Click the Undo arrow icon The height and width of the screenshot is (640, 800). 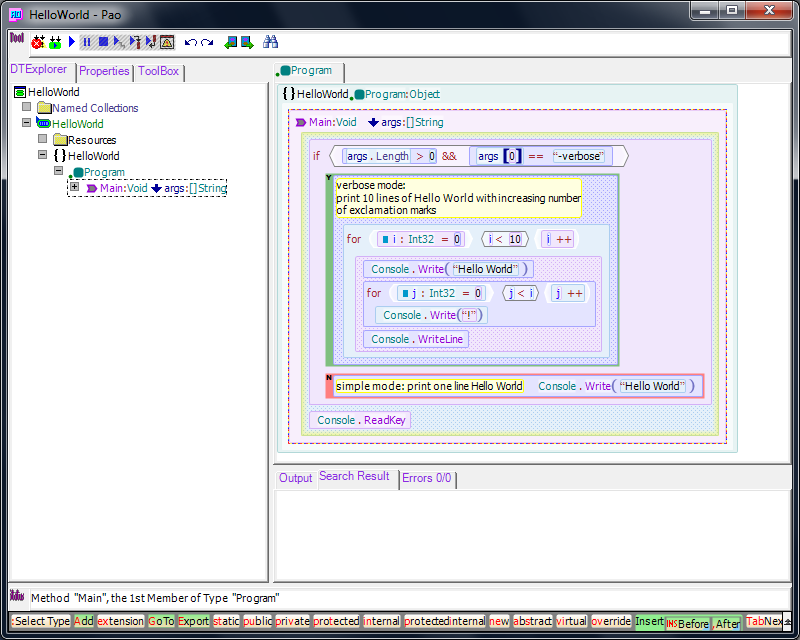coord(190,42)
